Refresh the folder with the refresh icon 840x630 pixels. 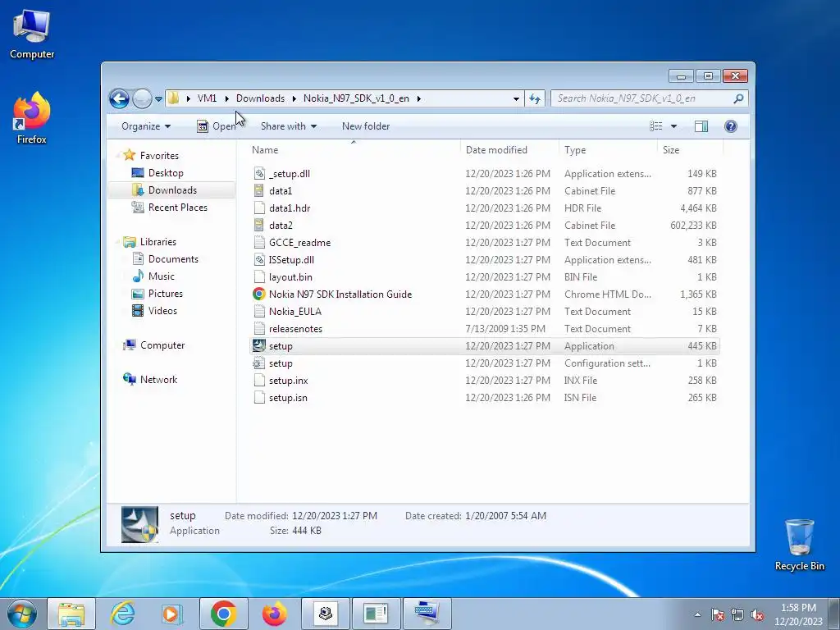535,98
